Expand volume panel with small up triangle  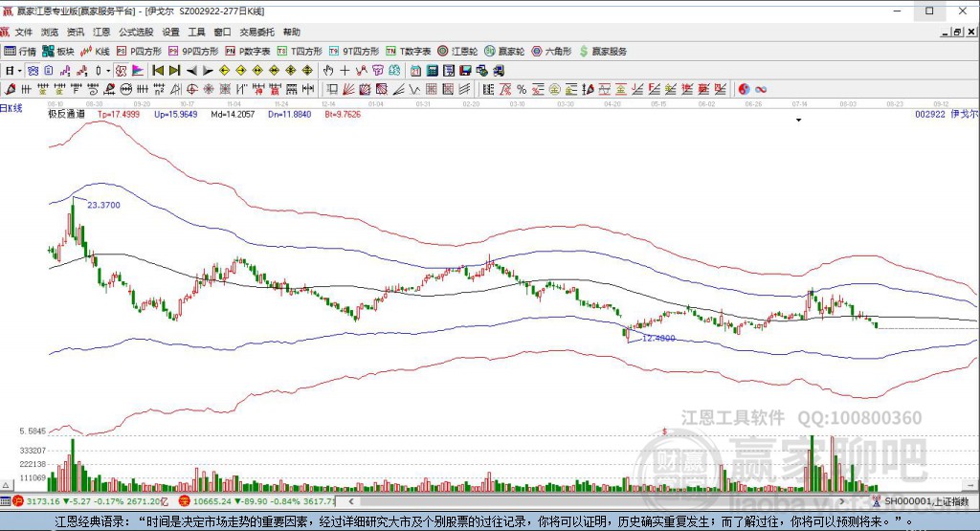coord(6,485)
